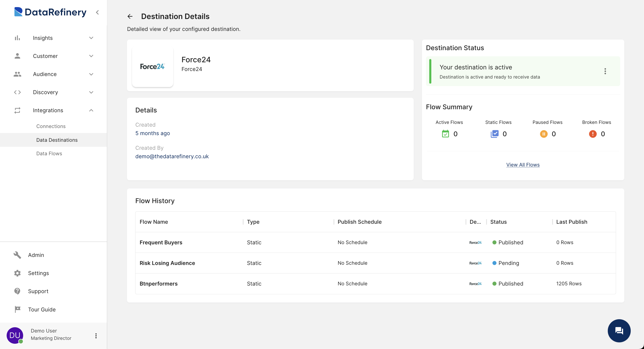Open Demo User options menu
The height and width of the screenshot is (349, 644).
pos(96,336)
